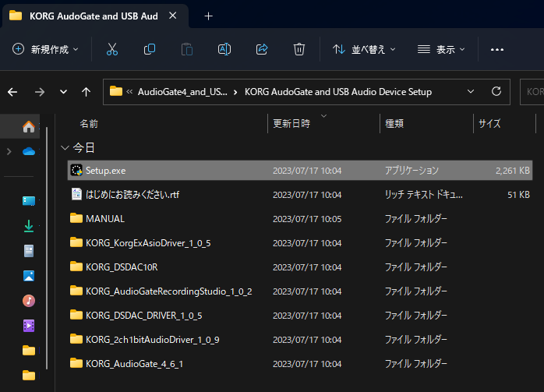Viewport: 544px width, 392px height.
Task: Click the Rename icon in toolbar
Action: click(224, 49)
